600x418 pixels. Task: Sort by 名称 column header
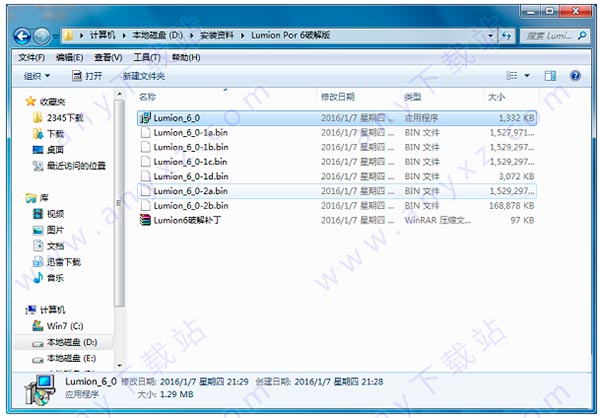(x=147, y=97)
